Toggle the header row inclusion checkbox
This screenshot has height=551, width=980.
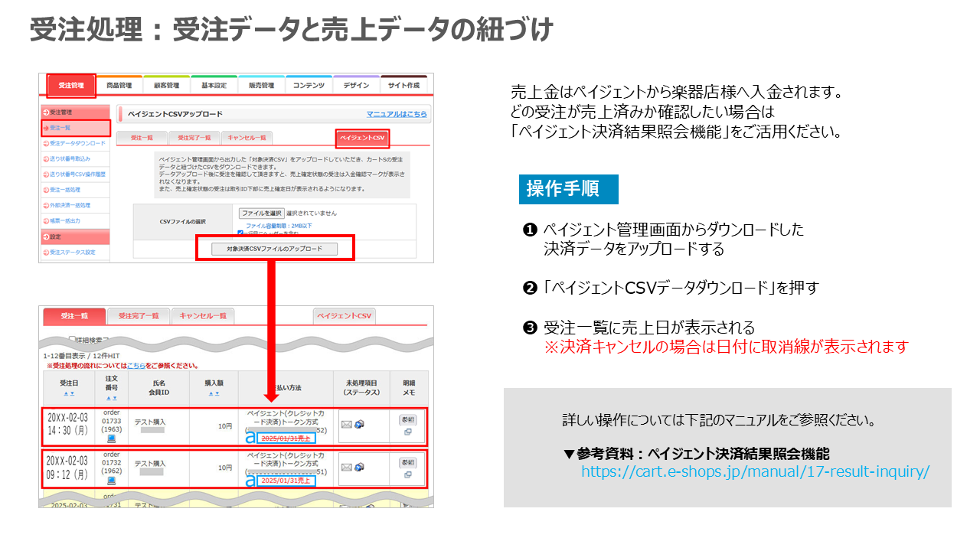[240, 233]
